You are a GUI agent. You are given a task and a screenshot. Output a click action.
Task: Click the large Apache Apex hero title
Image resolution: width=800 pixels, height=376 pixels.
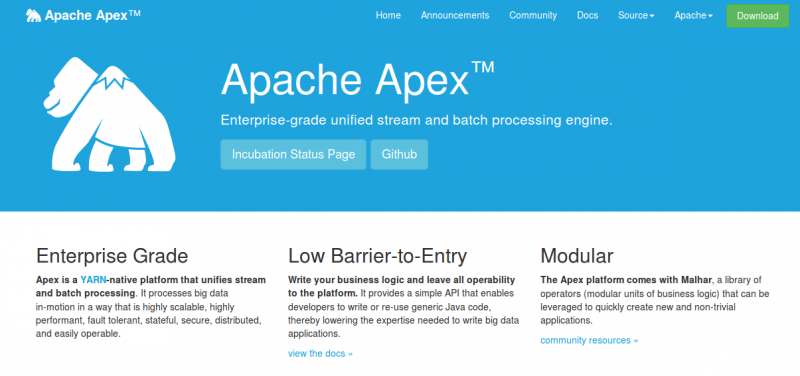tap(358, 79)
